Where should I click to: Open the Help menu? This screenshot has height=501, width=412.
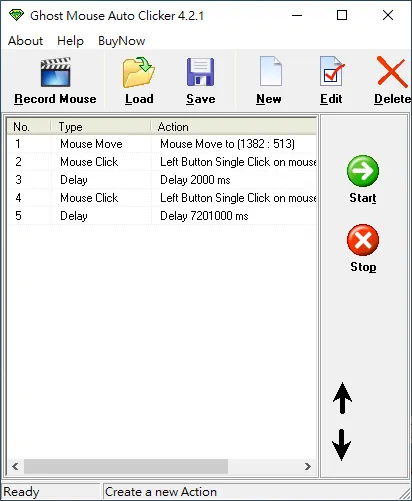click(70, 41)
